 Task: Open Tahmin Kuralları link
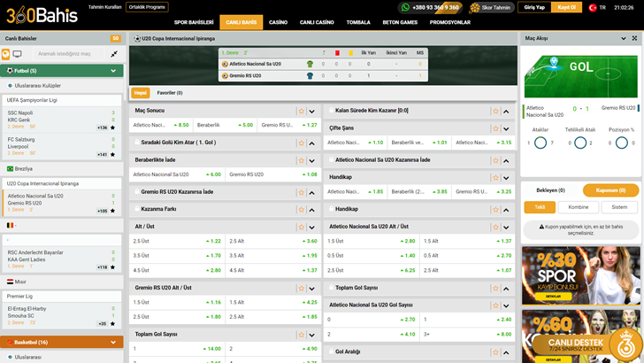[104, 7]
